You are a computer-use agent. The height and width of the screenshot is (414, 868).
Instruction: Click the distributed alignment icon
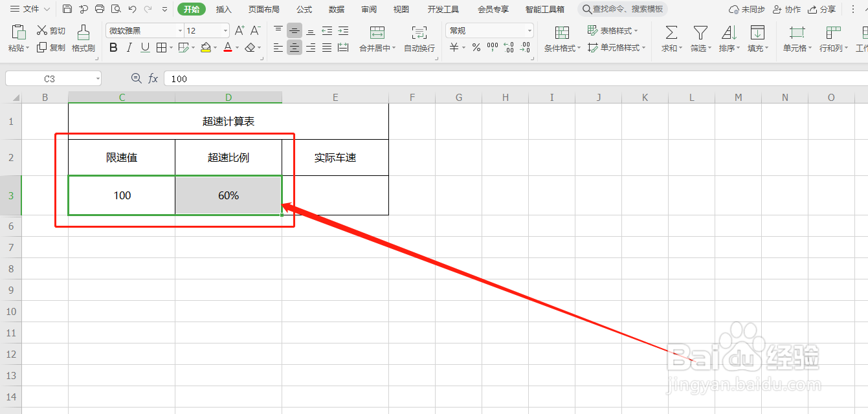click(x=343, y=47)
